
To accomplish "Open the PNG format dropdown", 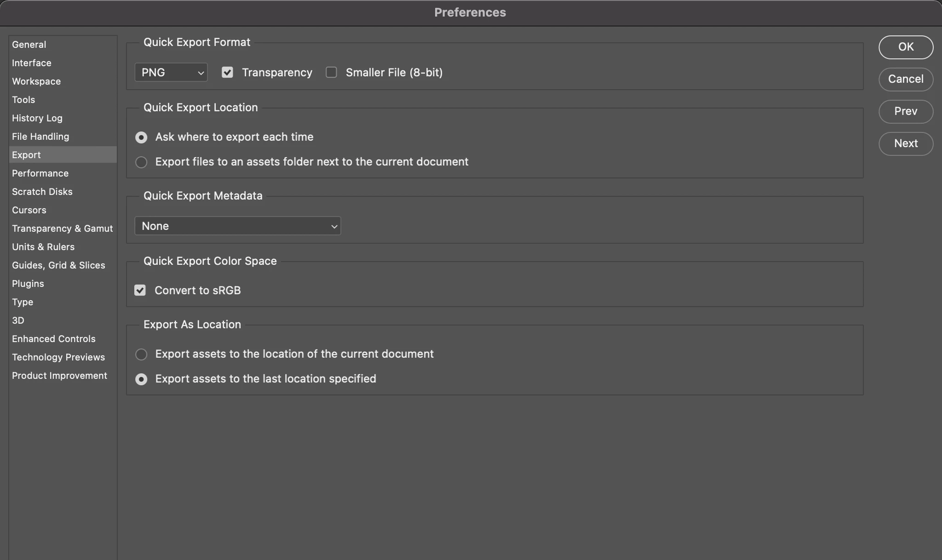I will point(171,73).
